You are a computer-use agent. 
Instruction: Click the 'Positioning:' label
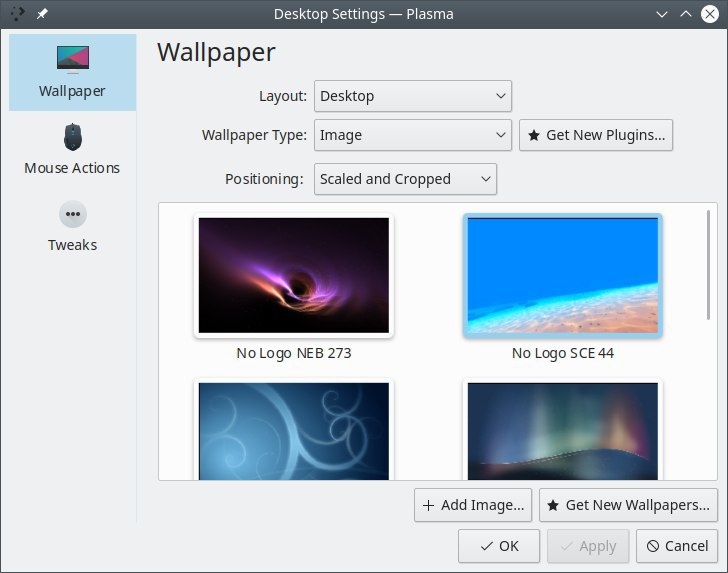point(264,179)
